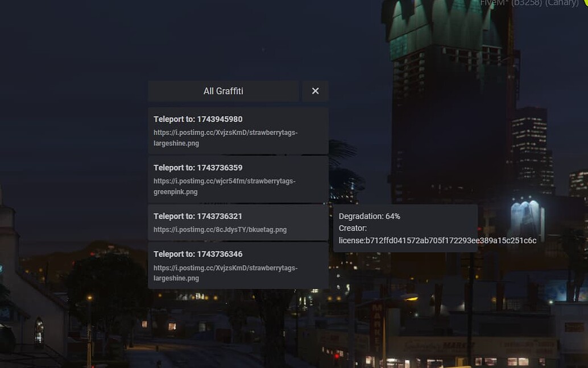Click the green-lit skyscraper top
The height and width of the screenshot is (368, 588).
(x=442, y=26)
